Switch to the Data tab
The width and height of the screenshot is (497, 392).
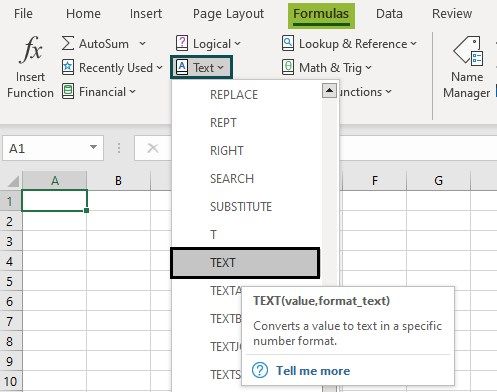point(389,14)
